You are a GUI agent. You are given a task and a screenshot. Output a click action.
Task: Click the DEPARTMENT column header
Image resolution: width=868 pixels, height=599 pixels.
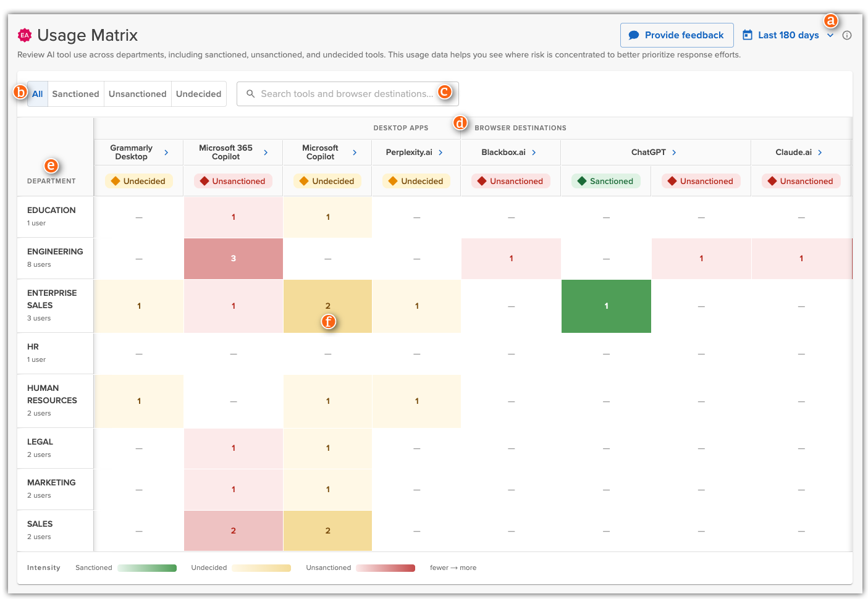pyautogui.click(x=51, y=181)
